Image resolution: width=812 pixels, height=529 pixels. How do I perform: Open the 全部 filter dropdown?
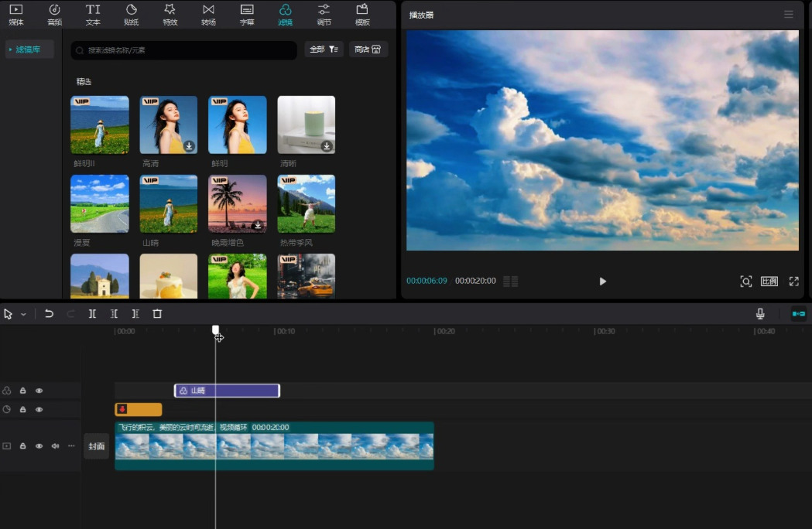(324, 49)
